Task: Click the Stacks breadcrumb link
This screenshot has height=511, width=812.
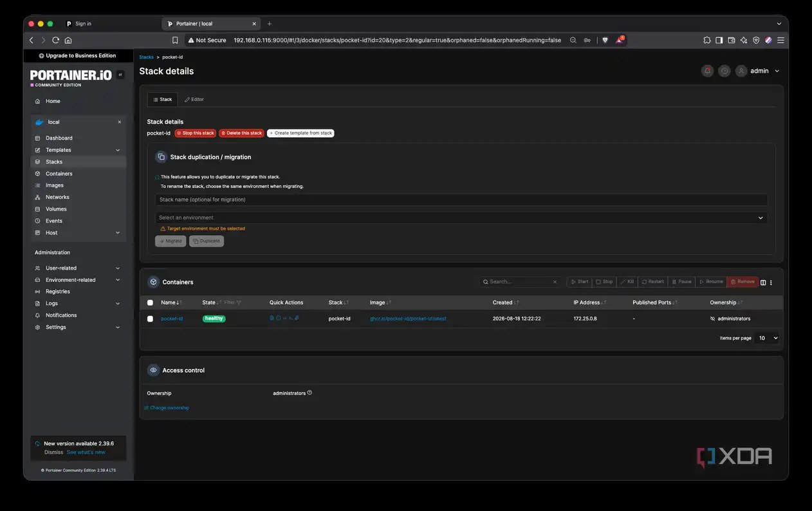Action: [147, 57]
